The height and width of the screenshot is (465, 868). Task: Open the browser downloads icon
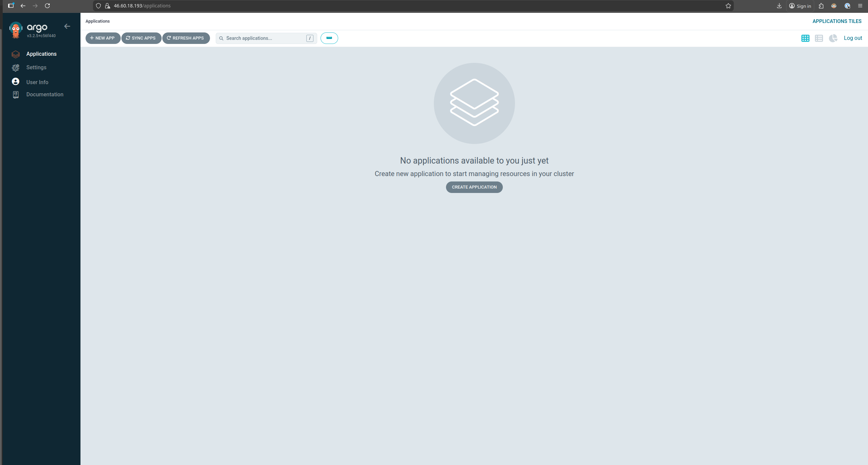tap(779, 6)
